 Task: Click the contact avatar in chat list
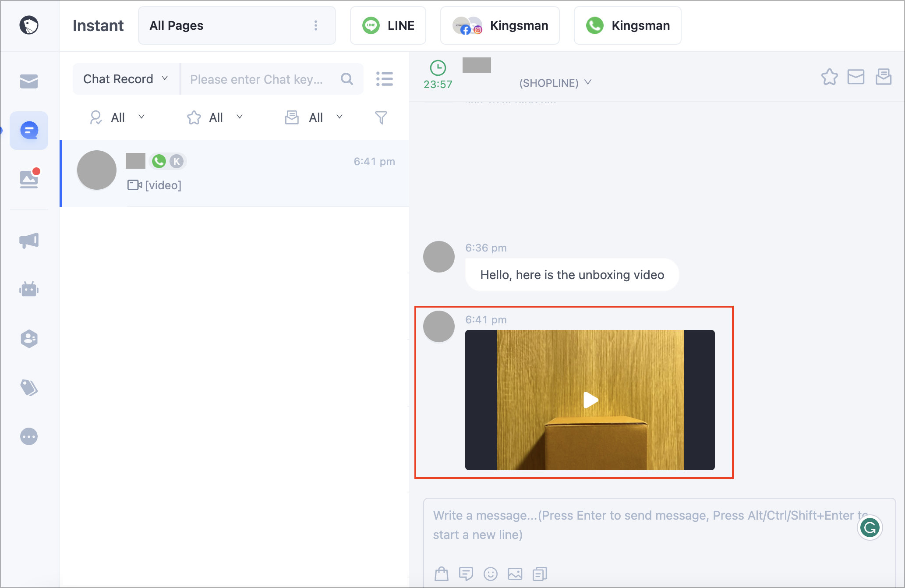[x=97, y=170]
